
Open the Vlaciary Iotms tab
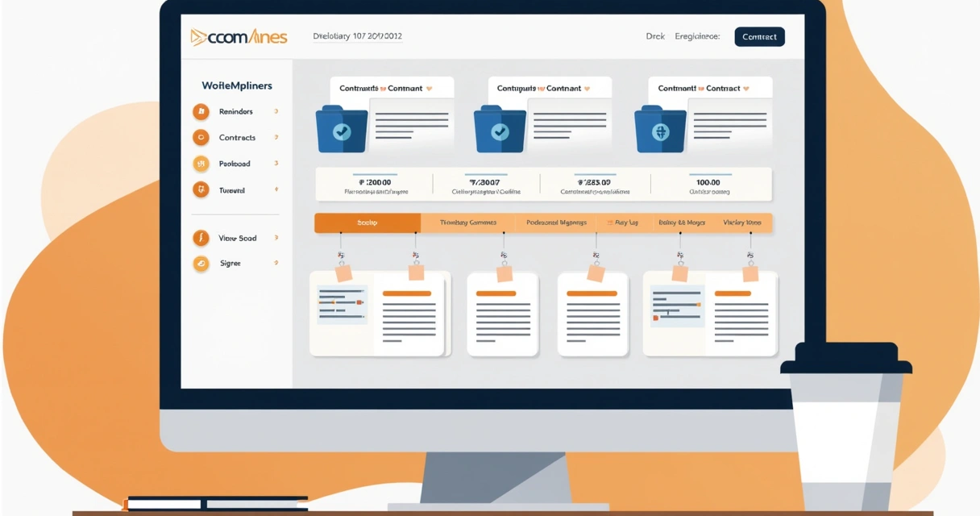(x=743, y=223)
